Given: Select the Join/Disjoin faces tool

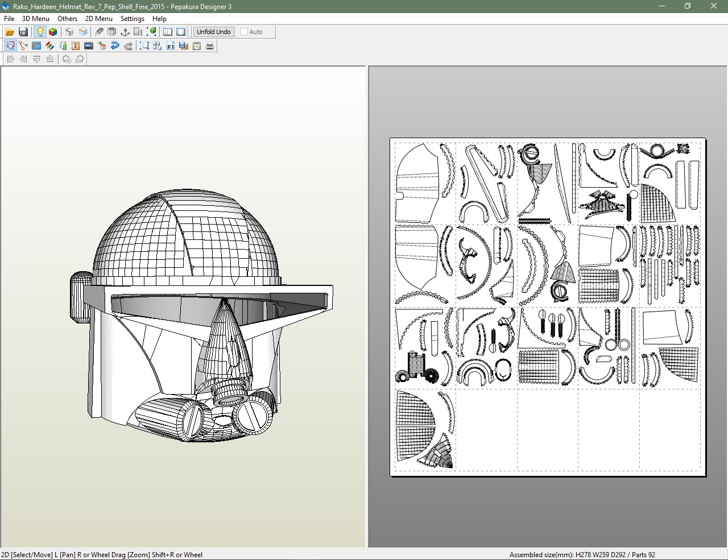Looking at the screenshot, I should (x=23, y=45).
